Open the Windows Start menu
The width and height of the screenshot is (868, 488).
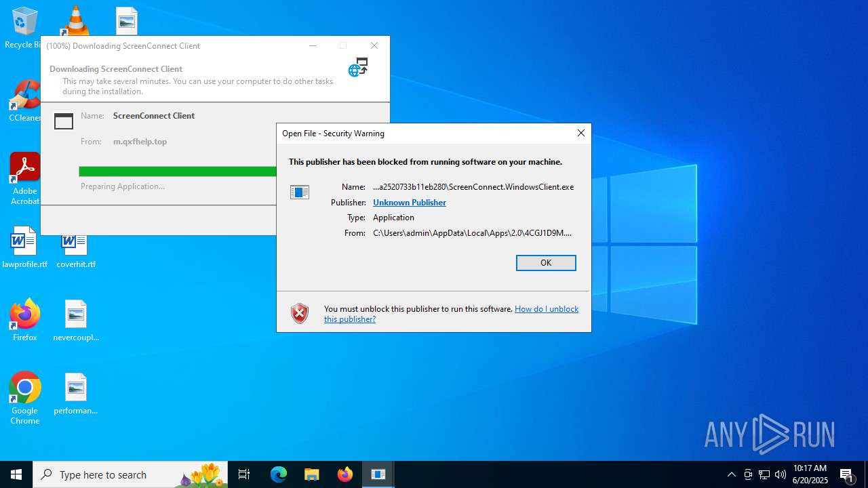pos(16,474)
